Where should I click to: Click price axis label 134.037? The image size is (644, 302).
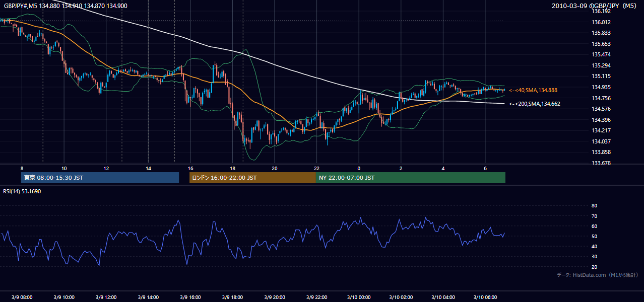[601, 141]
